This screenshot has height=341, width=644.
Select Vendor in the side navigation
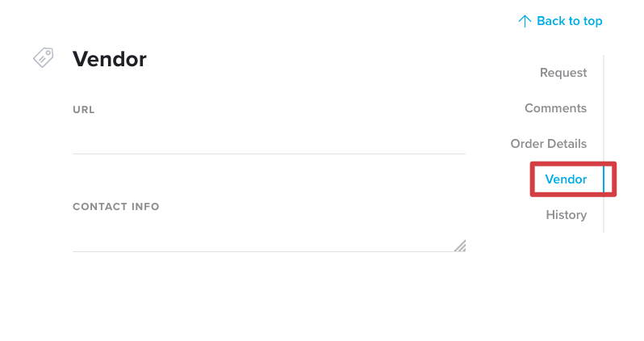pos(566,179)
